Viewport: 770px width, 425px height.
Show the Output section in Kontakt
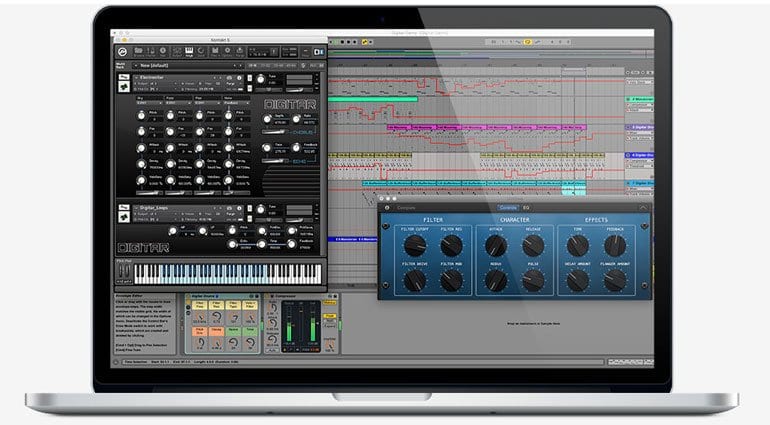[177, 52]
